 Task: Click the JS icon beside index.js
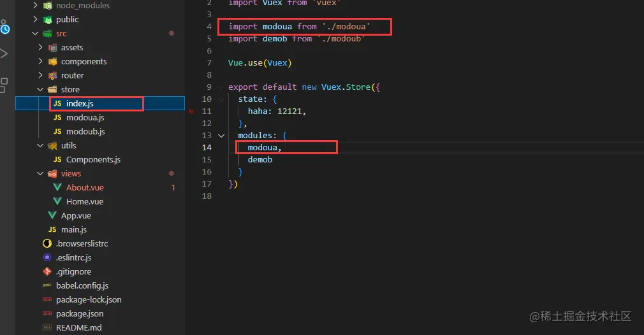click(57, 103)
